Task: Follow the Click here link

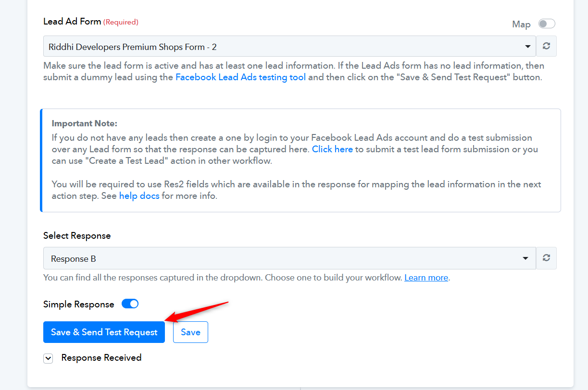Action: 332,149
